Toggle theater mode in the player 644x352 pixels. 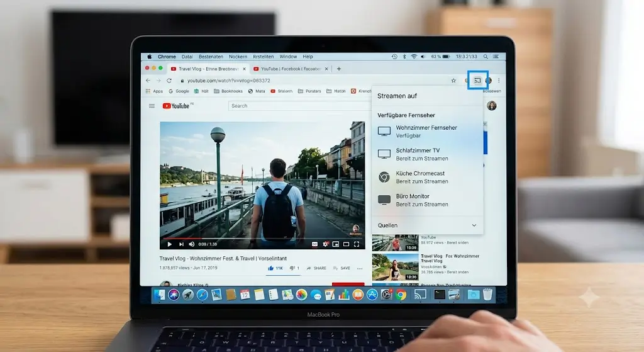click(x=347, y=244)
